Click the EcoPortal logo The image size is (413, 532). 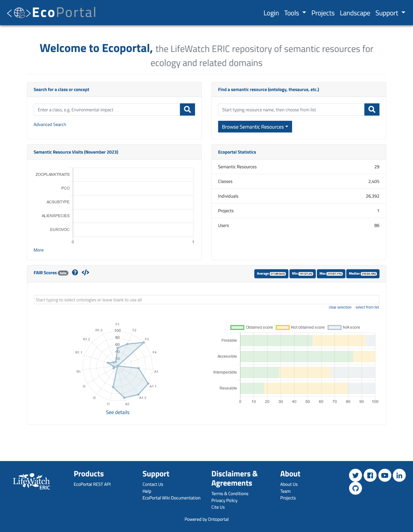pyautogui.click(x=51, y=12)
